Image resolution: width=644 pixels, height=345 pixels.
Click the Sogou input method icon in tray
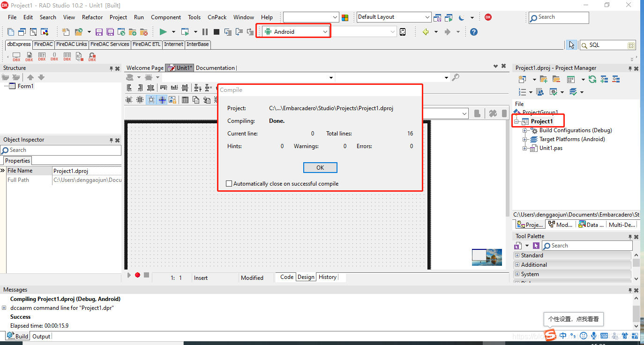coord(549,335)
